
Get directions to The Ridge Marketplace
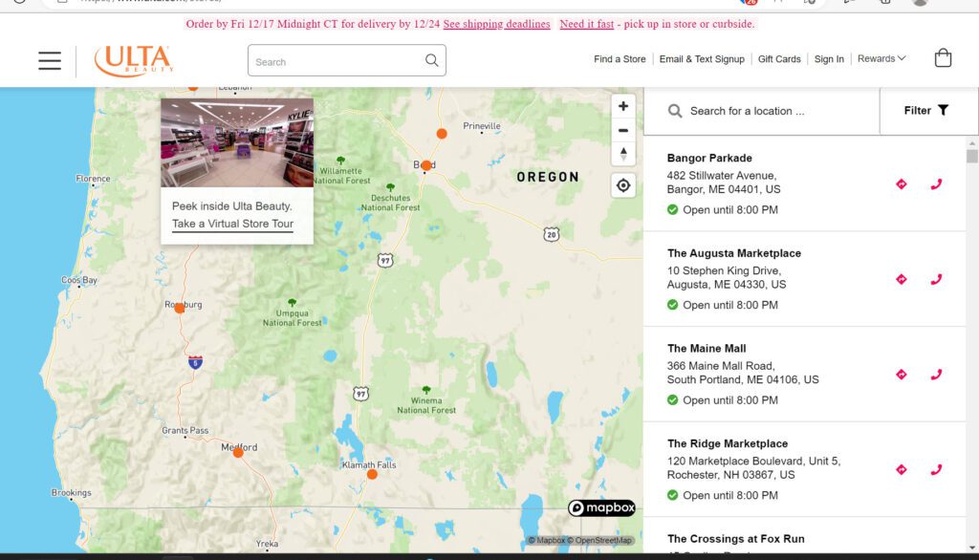point(901,469)
